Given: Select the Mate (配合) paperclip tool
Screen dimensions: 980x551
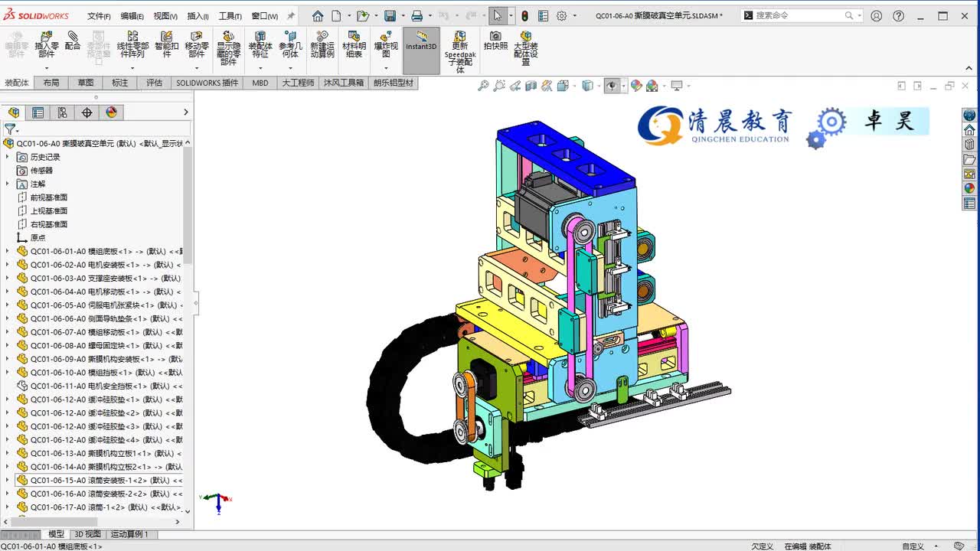Looking at the screenshot, I should pos(73,41).
